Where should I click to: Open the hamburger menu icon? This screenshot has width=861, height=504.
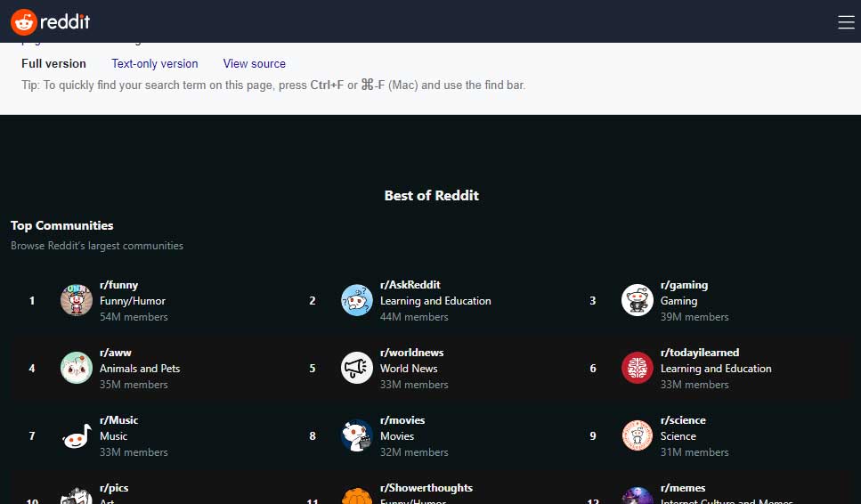click(846, 22)
